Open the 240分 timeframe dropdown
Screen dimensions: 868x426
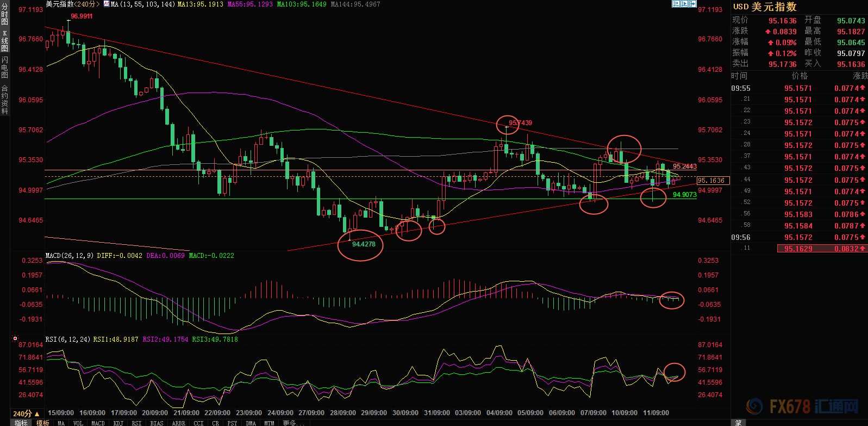26,413
